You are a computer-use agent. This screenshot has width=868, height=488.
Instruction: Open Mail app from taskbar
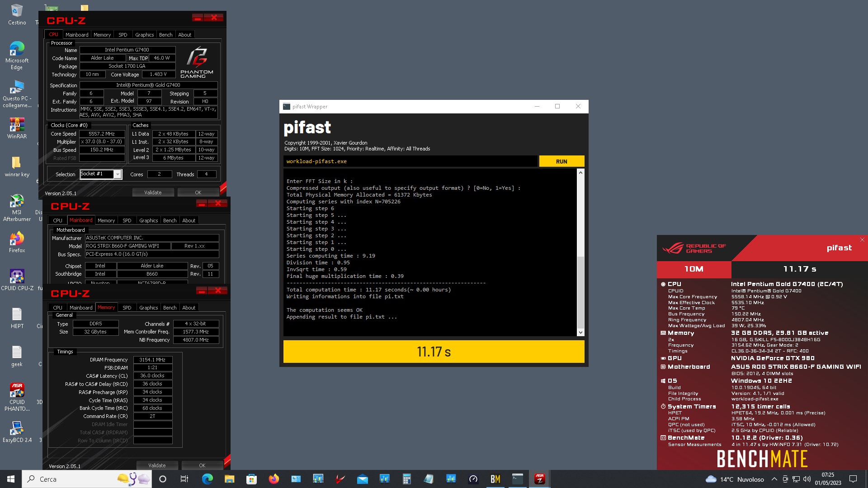pos(362,479)
